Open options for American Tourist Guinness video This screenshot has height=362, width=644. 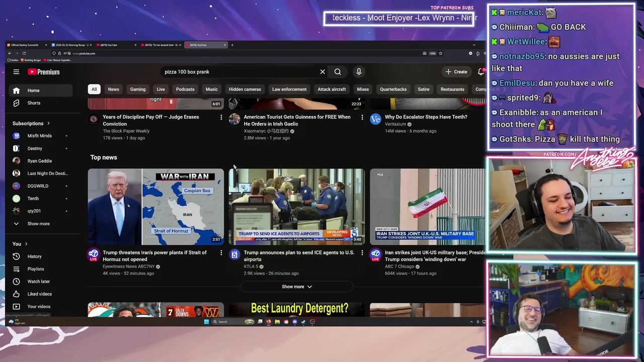pos(362,117)
